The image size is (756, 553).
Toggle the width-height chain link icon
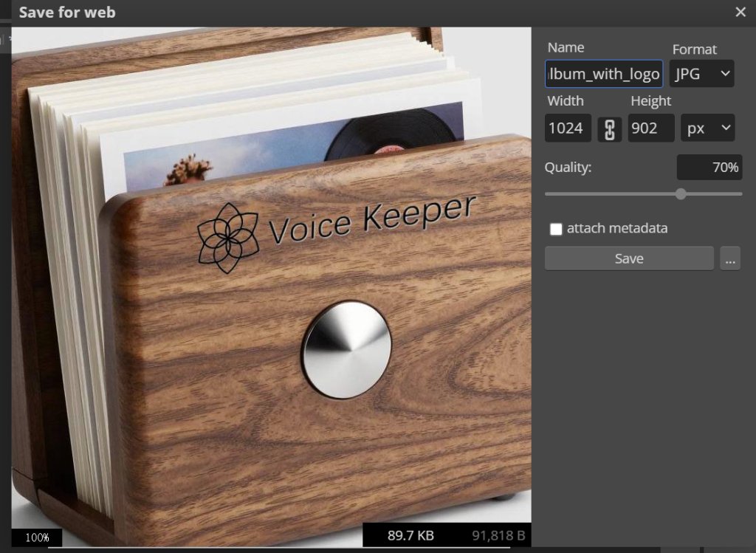click(x=609, y=129)
